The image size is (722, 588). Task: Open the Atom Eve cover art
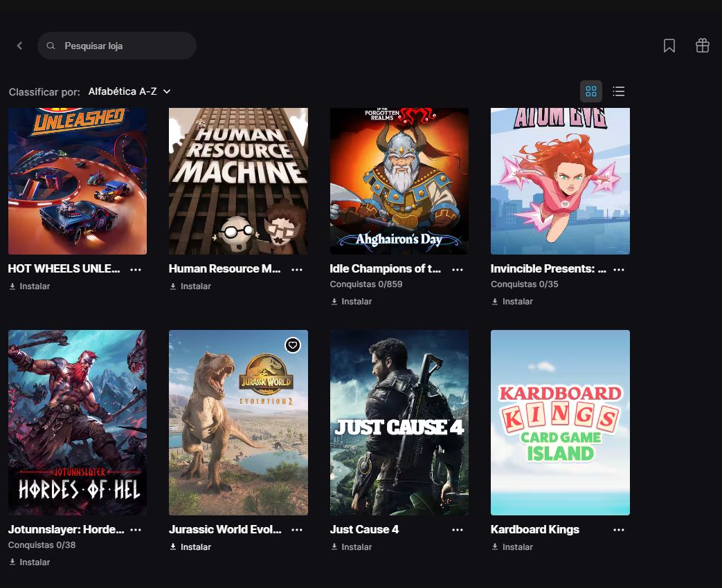coord(560,181)
